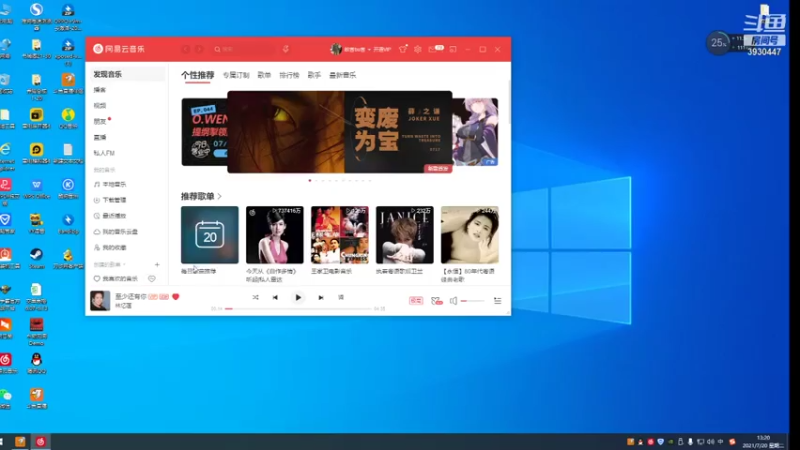The height and width of the screenshot is (450, 800).
Task: Adjust the volume slider
Action: [472, 301]
